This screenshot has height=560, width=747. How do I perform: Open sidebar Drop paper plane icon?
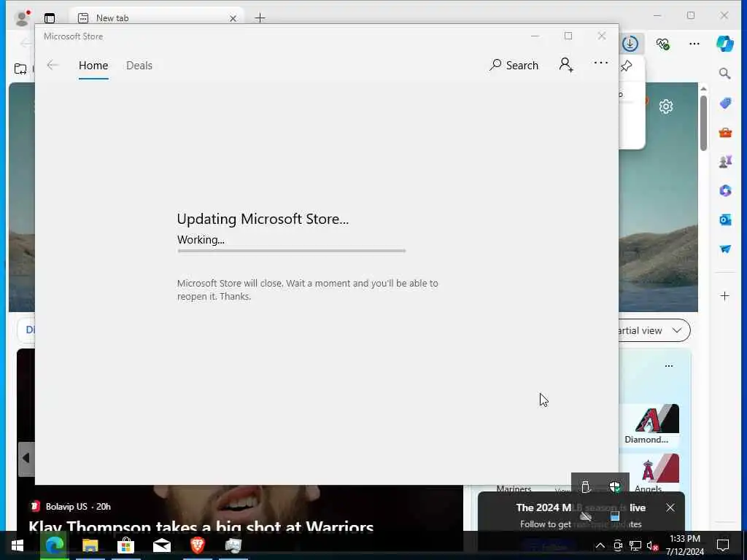(725, 249)
